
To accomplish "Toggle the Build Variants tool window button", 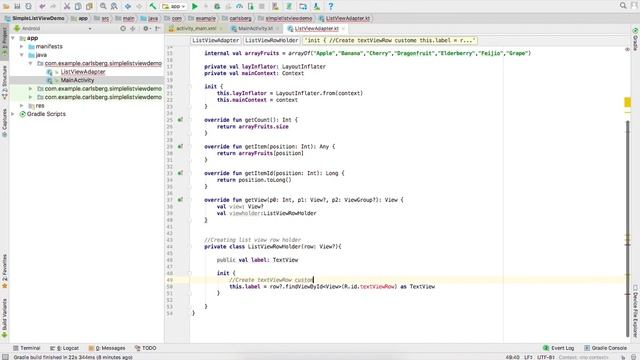I will 4,318.
